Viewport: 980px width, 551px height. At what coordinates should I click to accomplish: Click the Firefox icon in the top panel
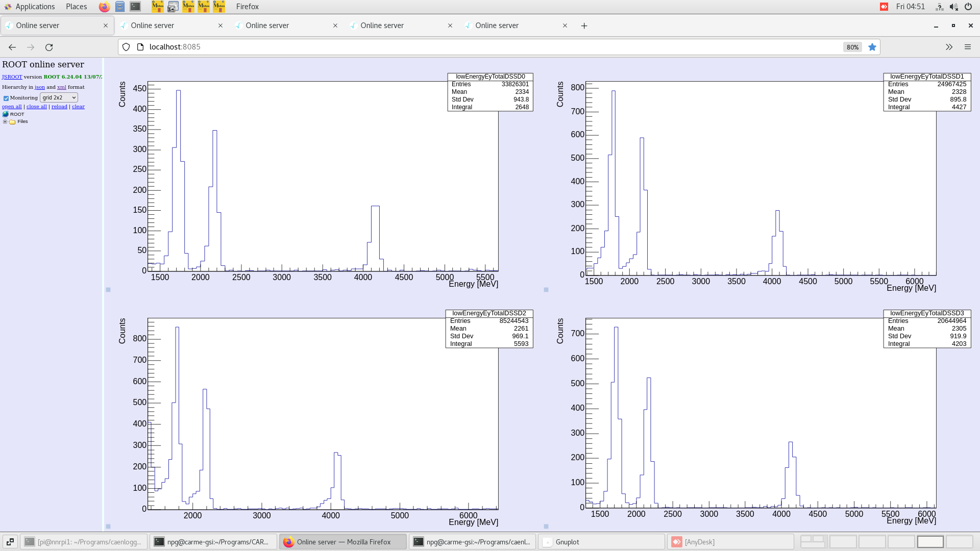104,7
